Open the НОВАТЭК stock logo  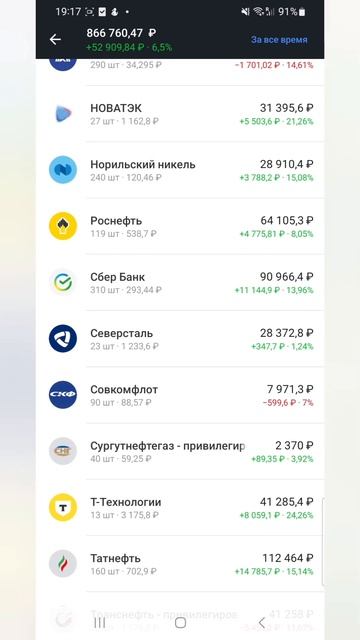pos(63,113)
